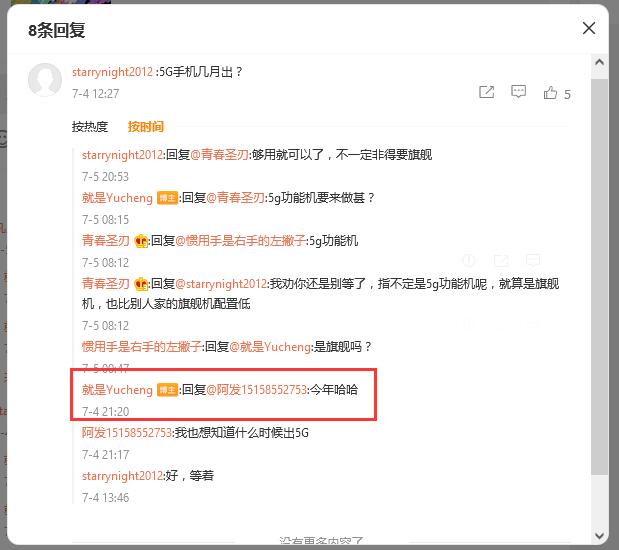Open 惯用手是右手的左撇子 profile in 是旗舰吗 reply
The height and width of the screenshot is (550, 619).
pos(142,347)
